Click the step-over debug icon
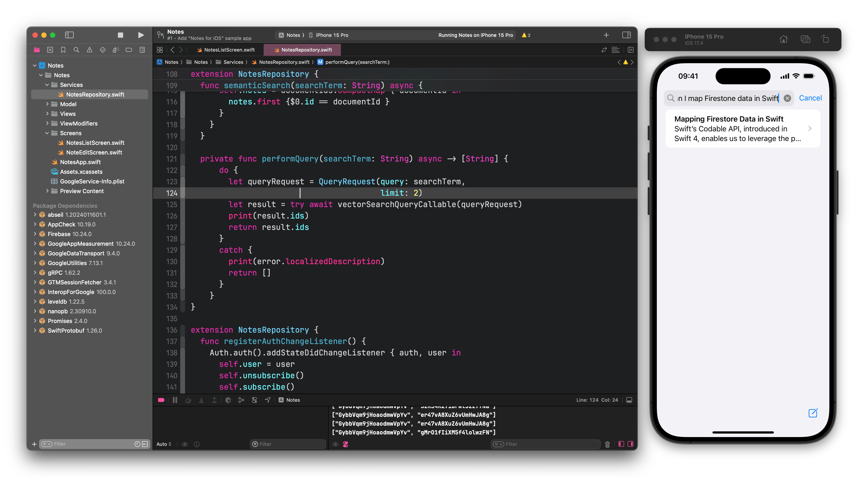Screen dimensions: 868x477 click(188, 400)
